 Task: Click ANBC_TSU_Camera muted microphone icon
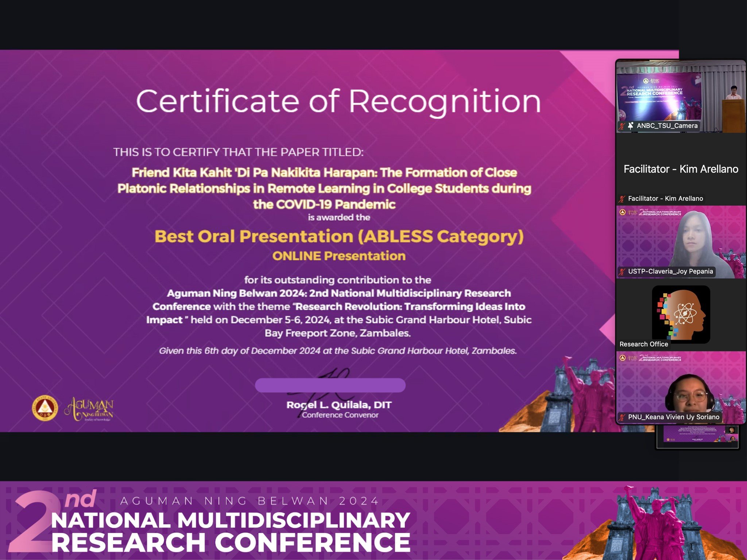coord(622,126)
